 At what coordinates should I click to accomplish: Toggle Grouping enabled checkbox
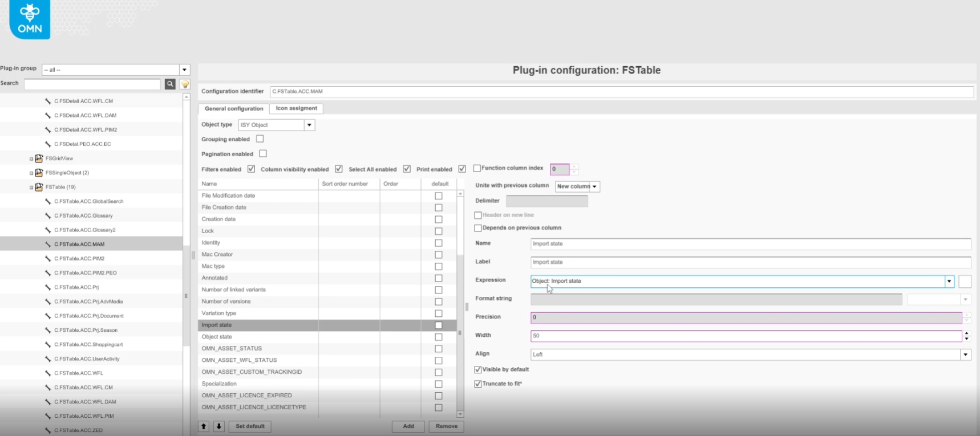coord(260,139)
